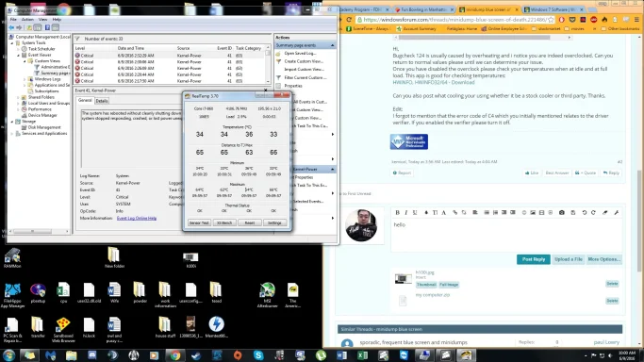This screenshot has height=362, width=644.
Task: Click Upload a File button
Action: 568,259
